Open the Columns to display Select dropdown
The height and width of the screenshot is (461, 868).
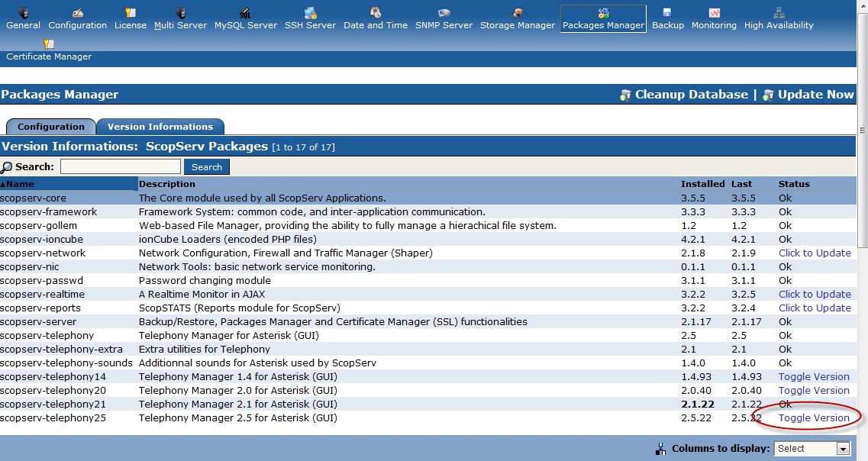point(812,449)
